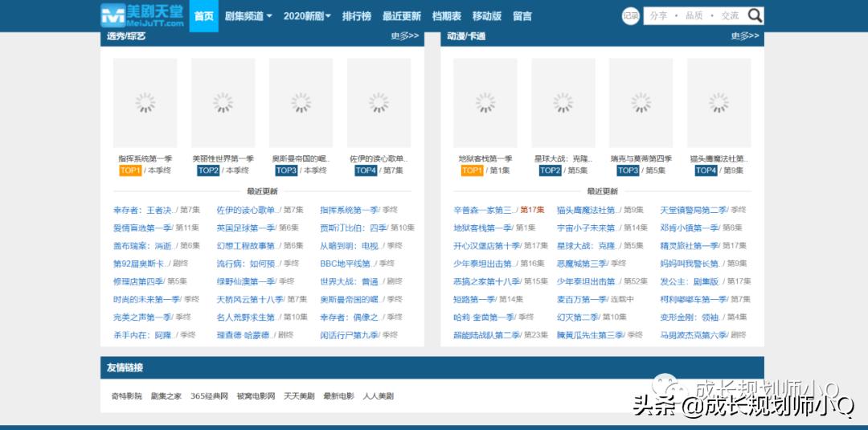The image size is (868, 430).
Task: Open the round 记录 history button
Action: pos(631,16)
